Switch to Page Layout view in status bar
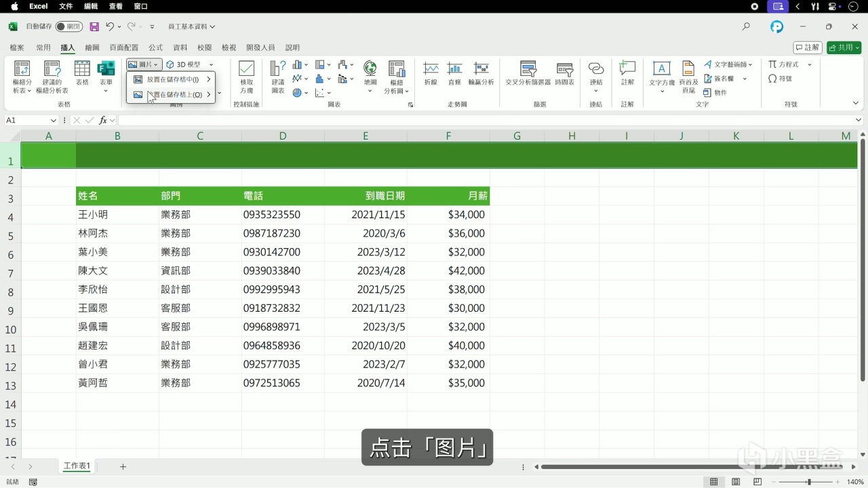The image size is (868, 488). (x=736, y=482)
